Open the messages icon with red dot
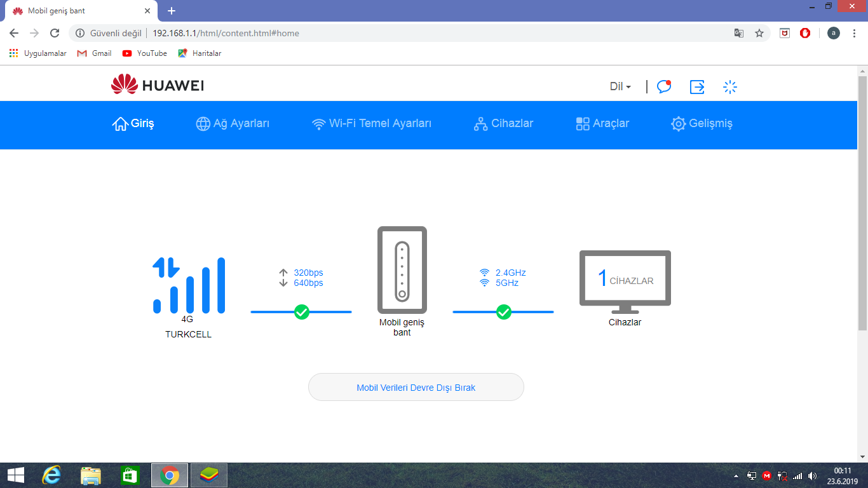 (x=664, y=86)
